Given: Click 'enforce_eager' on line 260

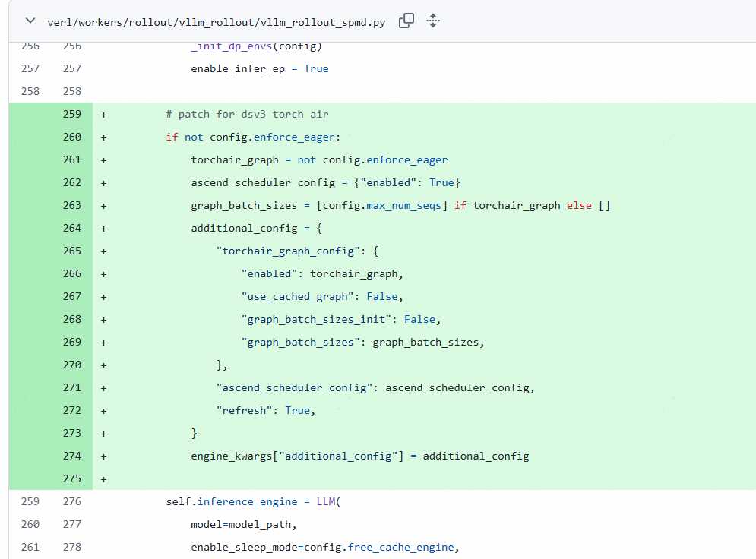Looking at the screenshot, I should tap(294, 137).
